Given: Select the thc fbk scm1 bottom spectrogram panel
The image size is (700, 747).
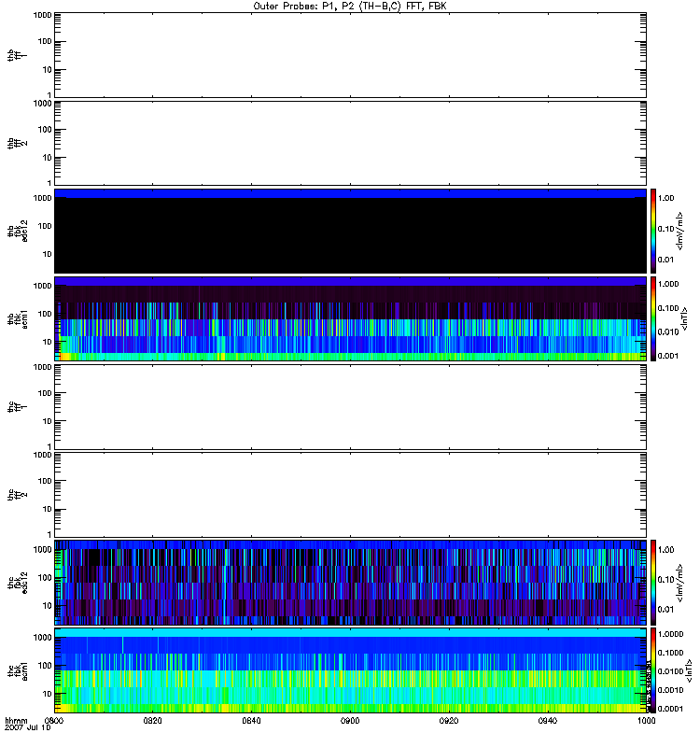Looking at the screenshot, I should pos(350,670).
